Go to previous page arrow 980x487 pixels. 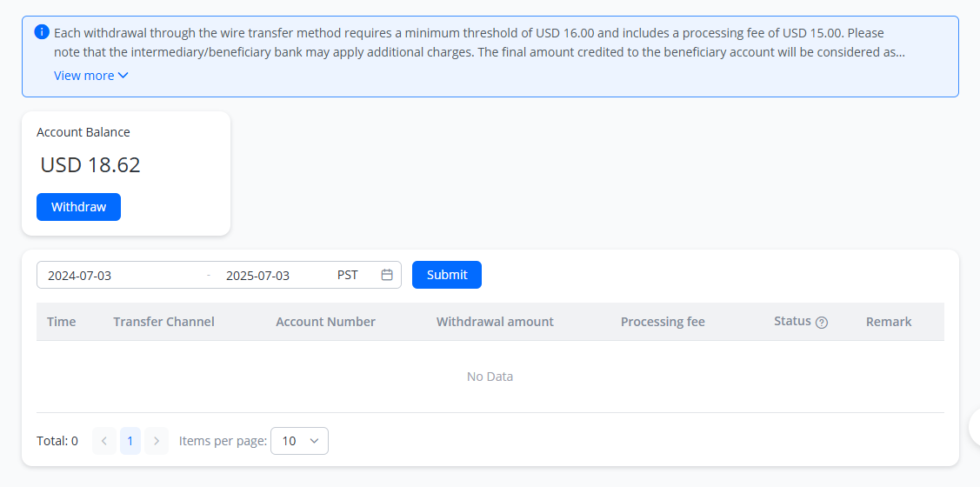pyautogui.click(x=103, y=441)
